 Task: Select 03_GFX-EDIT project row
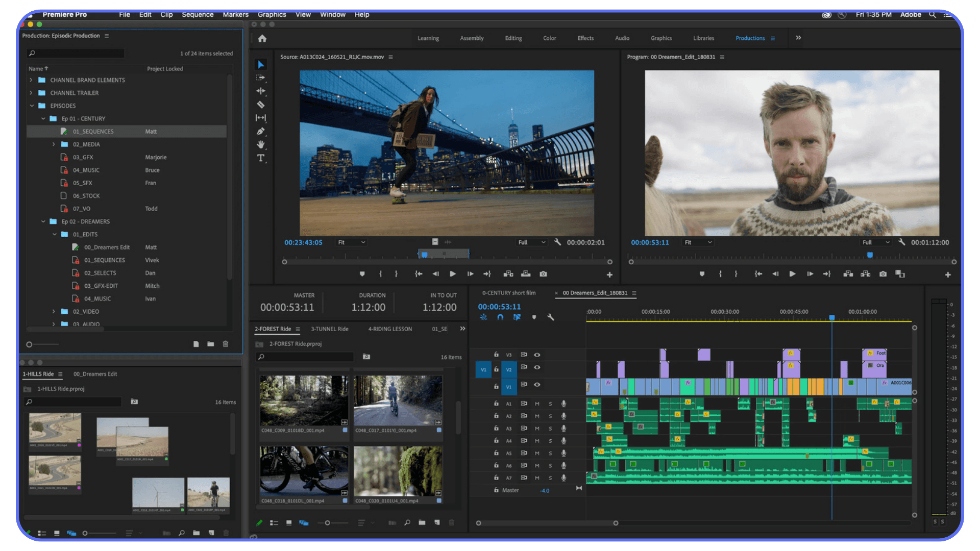pos(127,286)
